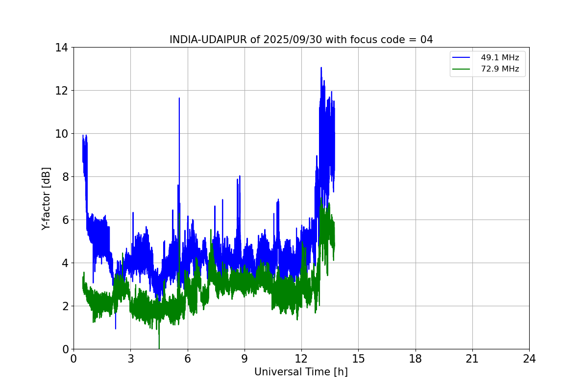Click the Y-factor [dB] axis label
The image size is (588, 392).
(x=46, y=198)
